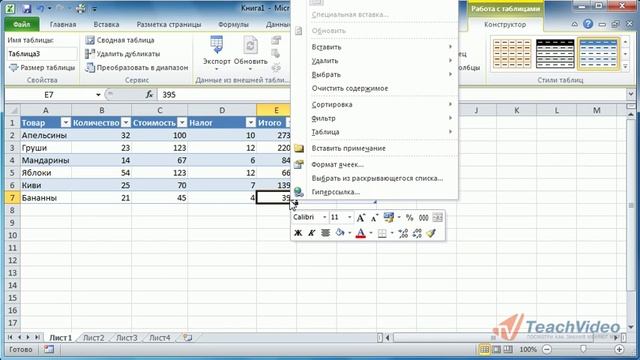This screenshot has width=640, height=360.
Task: Toggle center alignment in mini toolbar
Action: pos(325,233)
